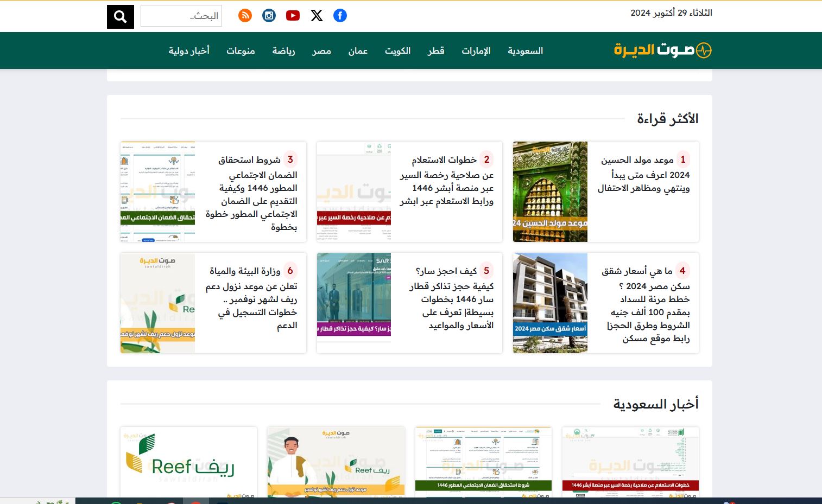Screen dimensions: 822x504
Task: Open article about أسعار شقق سكن مصر
Action: click(x=646, y=304)
